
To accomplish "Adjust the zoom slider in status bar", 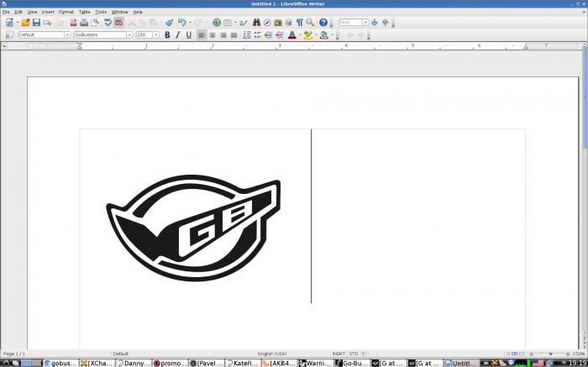I will pos(550,354).
